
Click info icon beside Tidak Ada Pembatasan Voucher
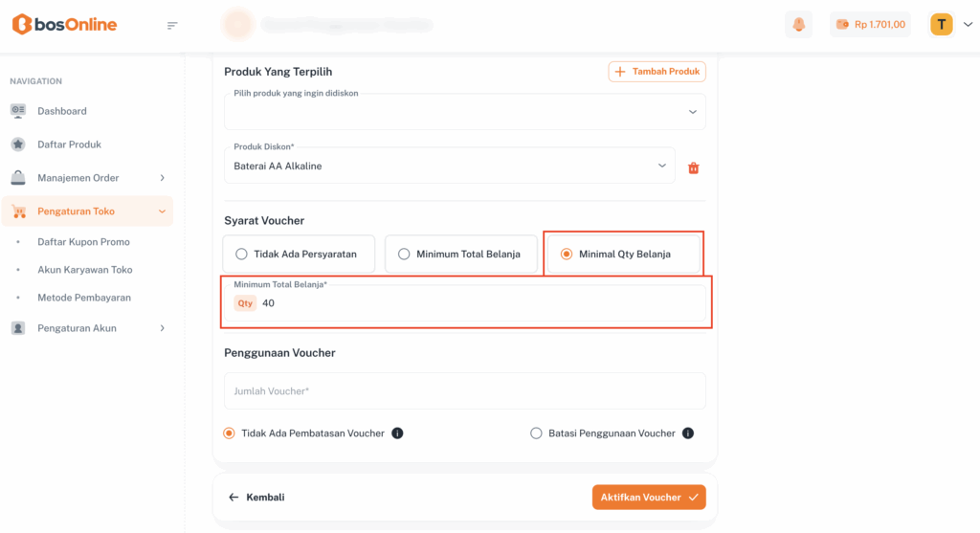pyautogui.click(x=397, y=433)
